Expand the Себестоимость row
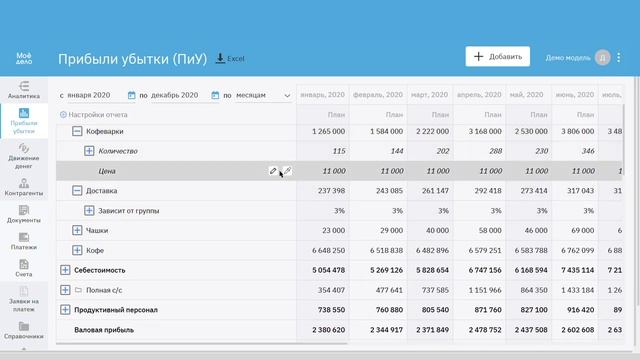The height and width of the screenshot is (360, 640). [x=65, y=270]
